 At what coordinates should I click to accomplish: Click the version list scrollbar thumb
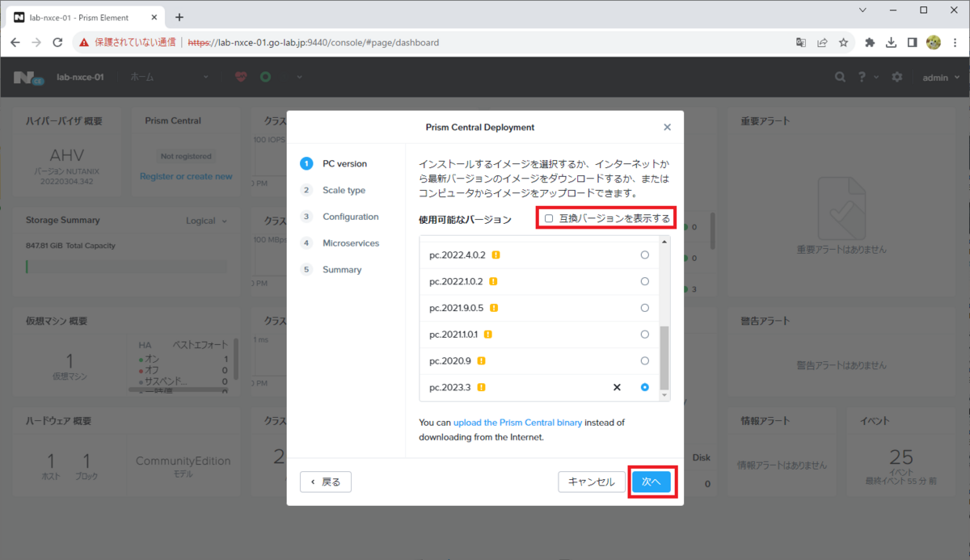pos(665,357)
